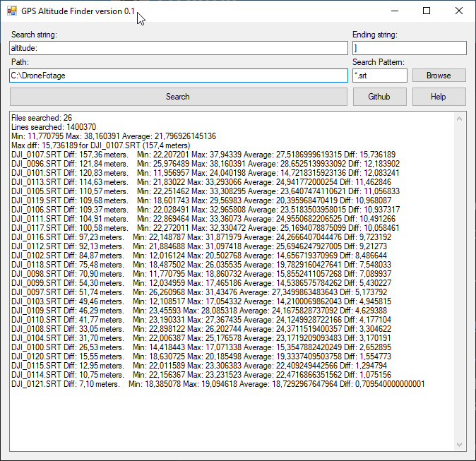Click Browse to choose a folder
Viewport: 476px width, 461px height.
click(x=439, y=76)
